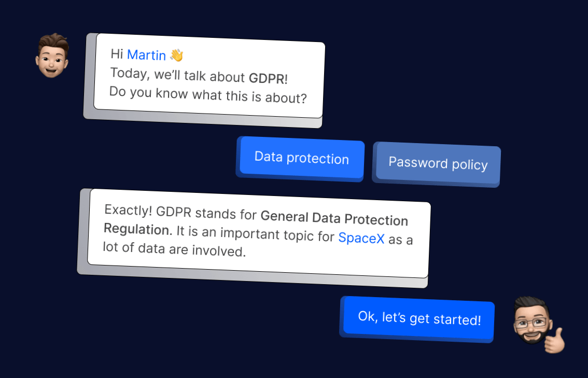Viewport: 588px width, 378px height.
Task: Click the "lot of data are involved." line
Action: click(x=174, y=249)
